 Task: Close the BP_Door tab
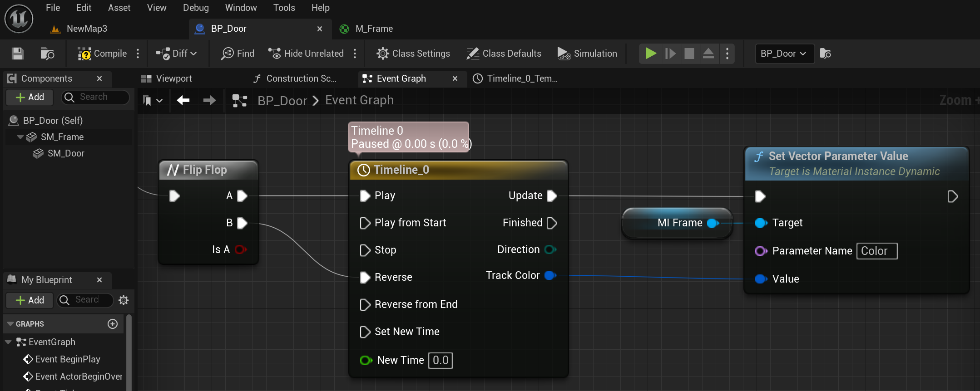click(320, 29)
